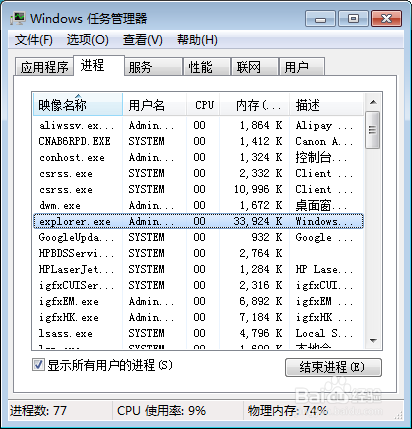Select the explorer.exe process

pos(198,221)
